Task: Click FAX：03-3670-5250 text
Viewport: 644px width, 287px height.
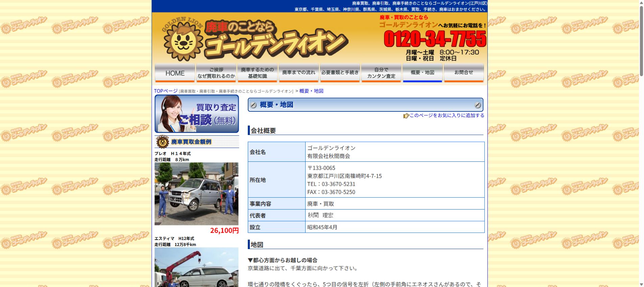Action: 331,192
